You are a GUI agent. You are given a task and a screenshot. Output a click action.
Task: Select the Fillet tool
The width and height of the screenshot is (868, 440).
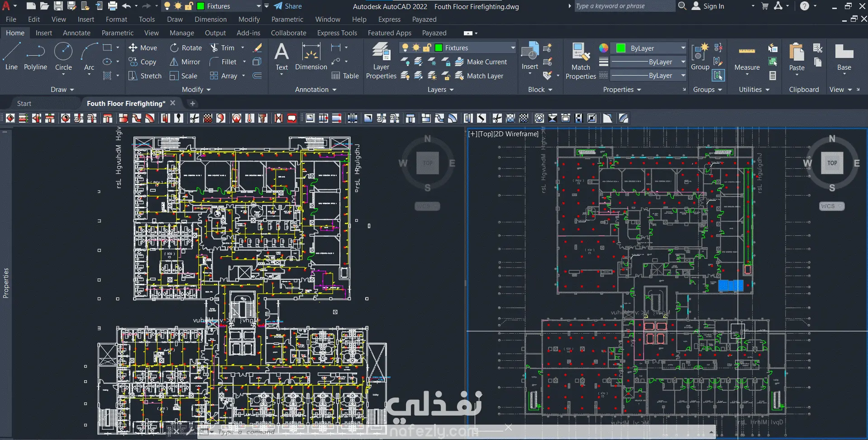pos(223,62)
